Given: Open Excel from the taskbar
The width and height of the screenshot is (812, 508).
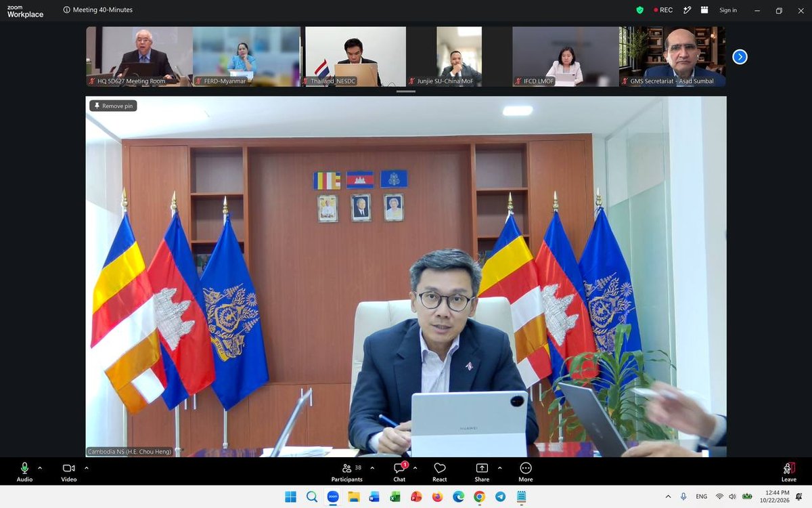Looking at the screenshot, I should coord(395,496).
